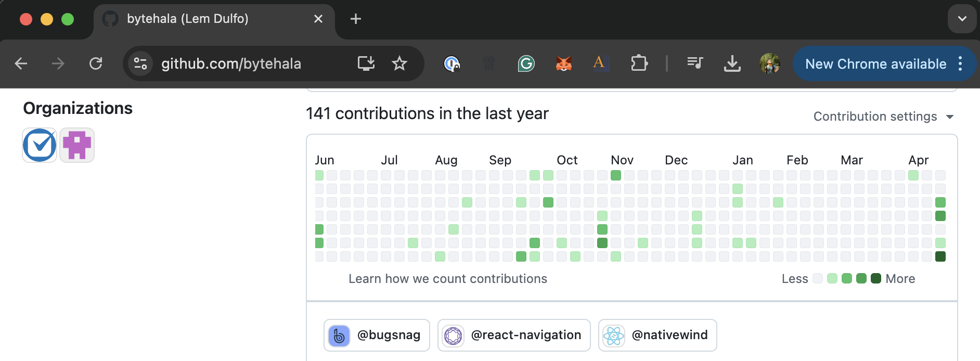Viewport: 980px width, 361px height.
Task: Reload the GitHub profile page
Action: tap(96, 63)
